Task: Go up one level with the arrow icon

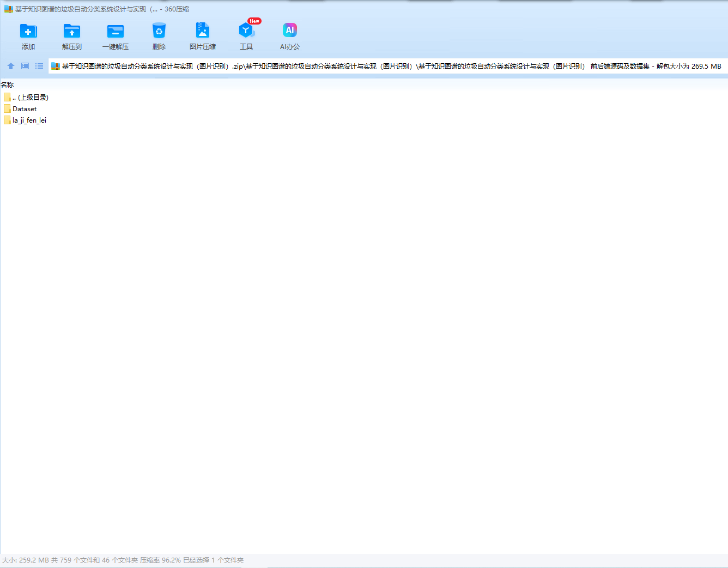Action: click(x=11, y=66)
